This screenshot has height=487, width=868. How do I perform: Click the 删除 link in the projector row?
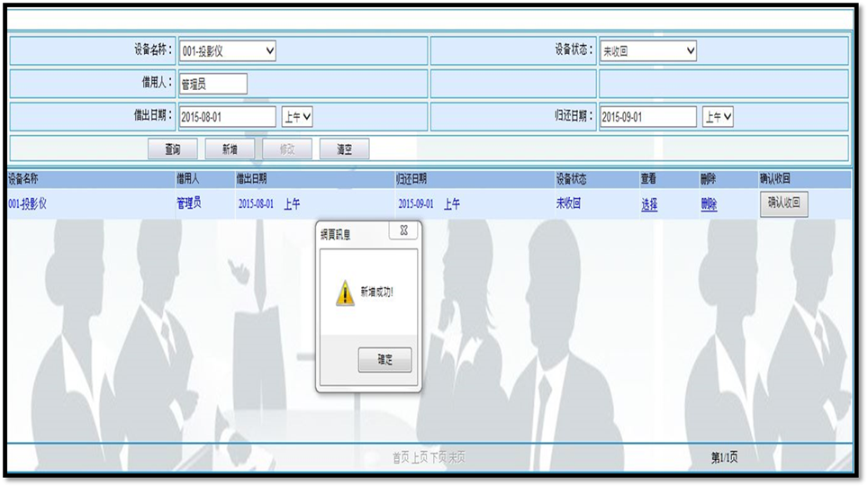click(x=709, y=204)
